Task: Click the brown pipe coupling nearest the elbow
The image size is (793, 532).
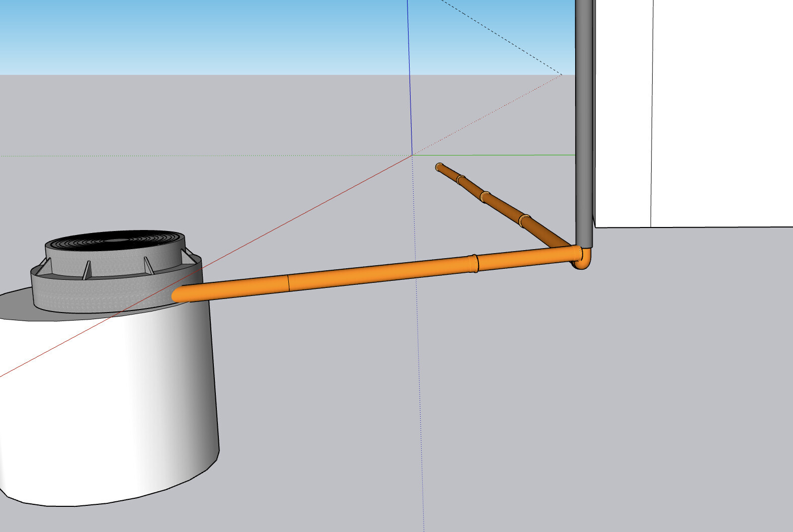Action: tap(524, 219)
